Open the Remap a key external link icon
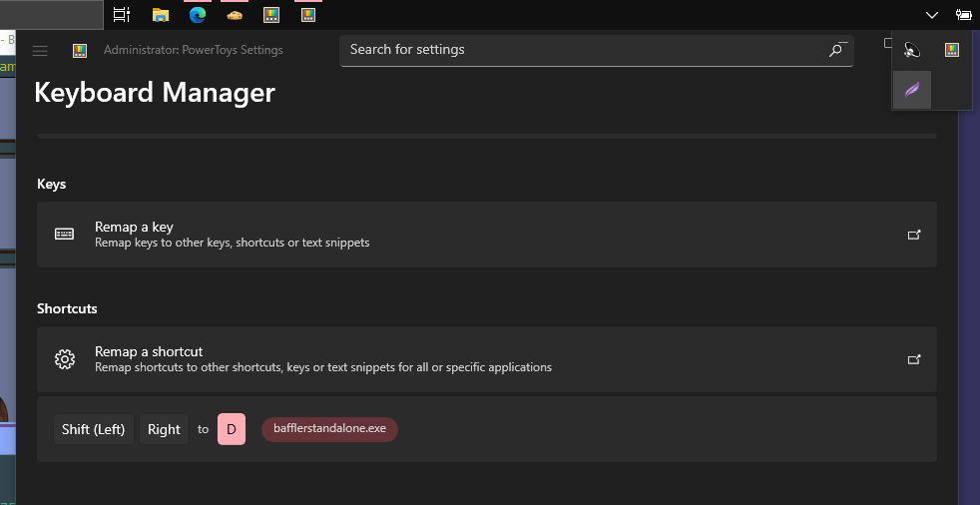The image size is (980, 505). [914, 235]
